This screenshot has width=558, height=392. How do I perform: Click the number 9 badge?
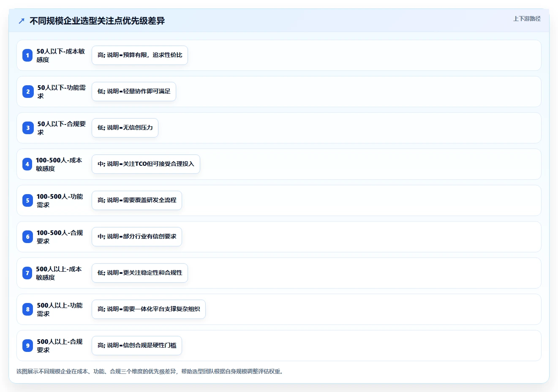[x=27, y=346]
